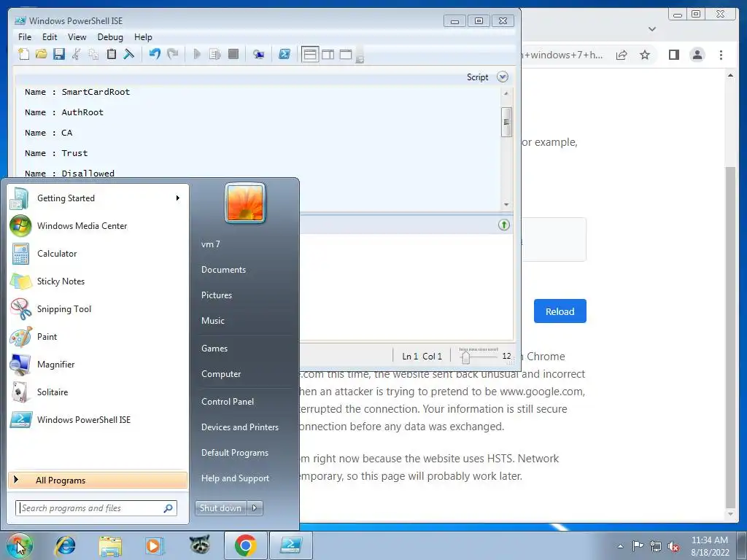Open Solitaire from the Start menu
The image size is (747, 560).
98,392
